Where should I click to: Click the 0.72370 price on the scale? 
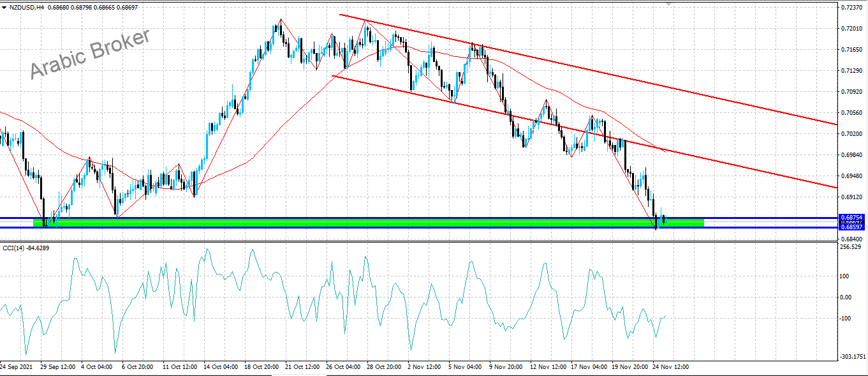(852, 8)
